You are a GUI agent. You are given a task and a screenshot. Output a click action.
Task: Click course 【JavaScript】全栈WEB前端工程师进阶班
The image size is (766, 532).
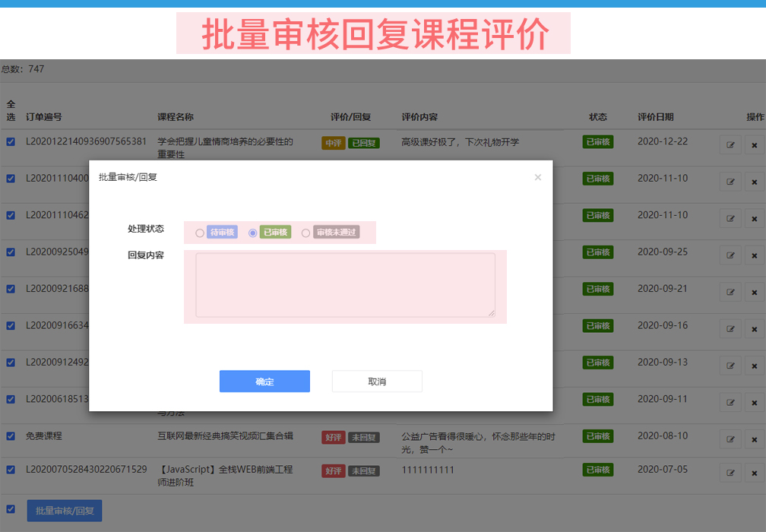click(225, 476)
